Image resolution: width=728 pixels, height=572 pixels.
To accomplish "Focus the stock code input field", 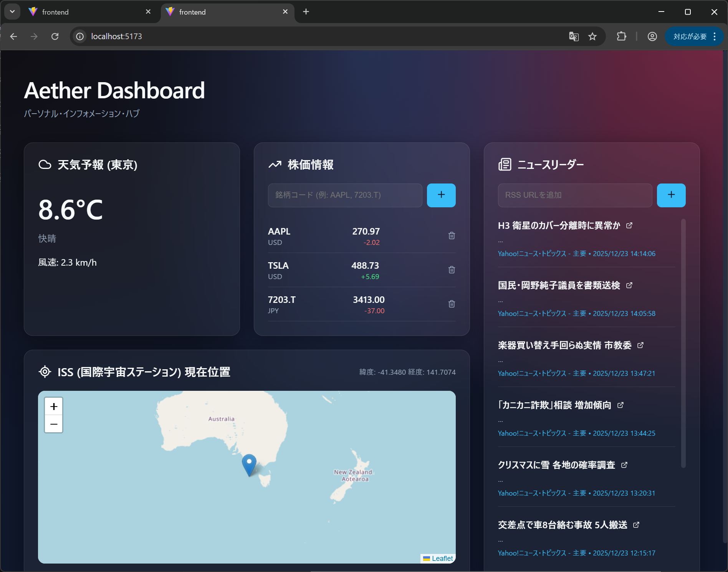I will point(345,195).
